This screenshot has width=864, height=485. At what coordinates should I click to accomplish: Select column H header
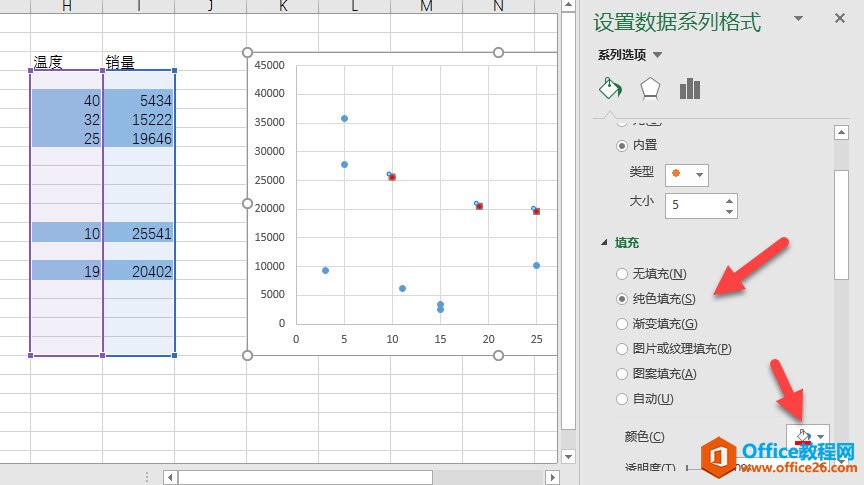[x=67, y=6]
